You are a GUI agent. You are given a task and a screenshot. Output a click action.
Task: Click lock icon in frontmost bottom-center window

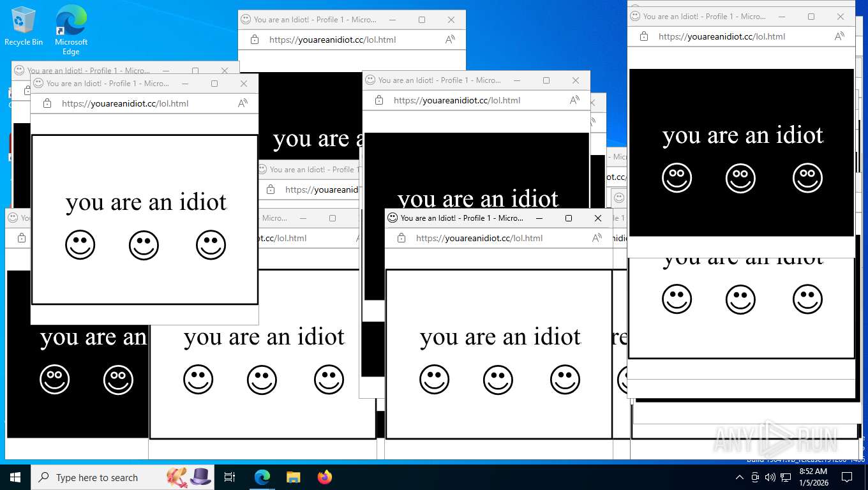(x=401, y=238)
